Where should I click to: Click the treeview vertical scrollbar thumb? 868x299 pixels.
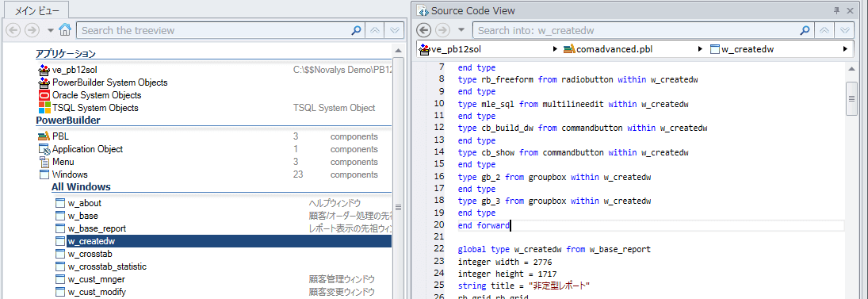tap(398, 207)
